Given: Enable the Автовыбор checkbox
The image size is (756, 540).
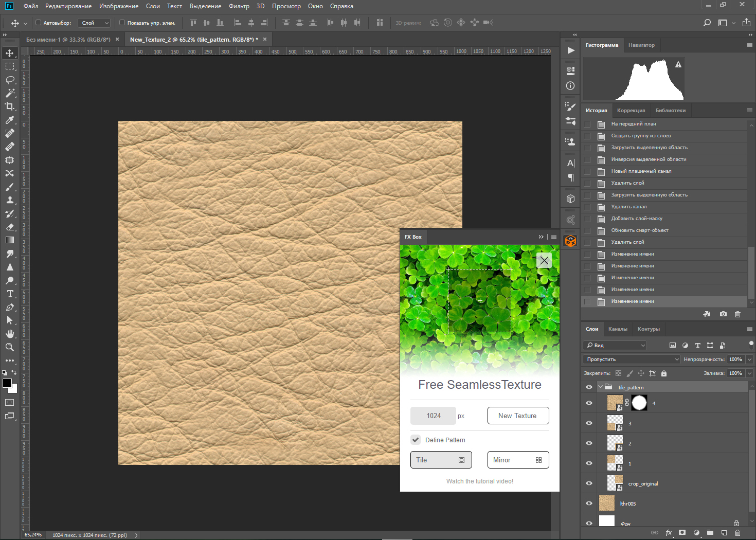Looking at the screenshot, I should click(38, 23).
